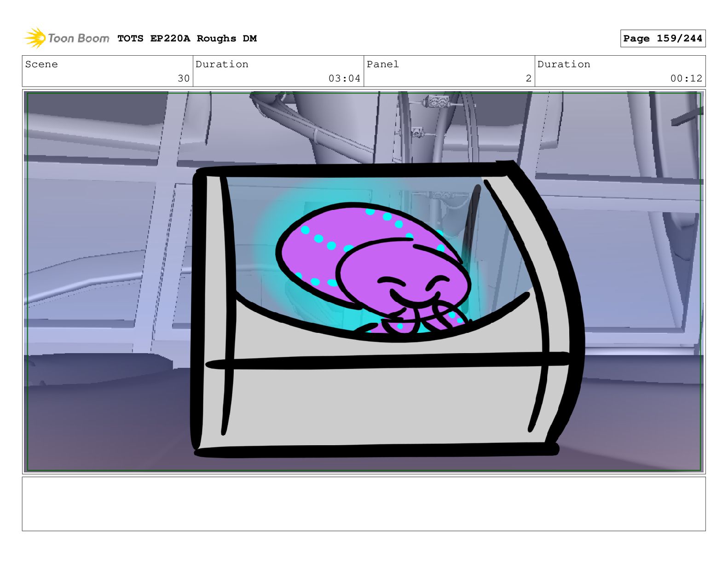Viewport: 728px width, 564px height.
Task: Click the panel duration value '00:12'
Action: (x=686, y=78)
